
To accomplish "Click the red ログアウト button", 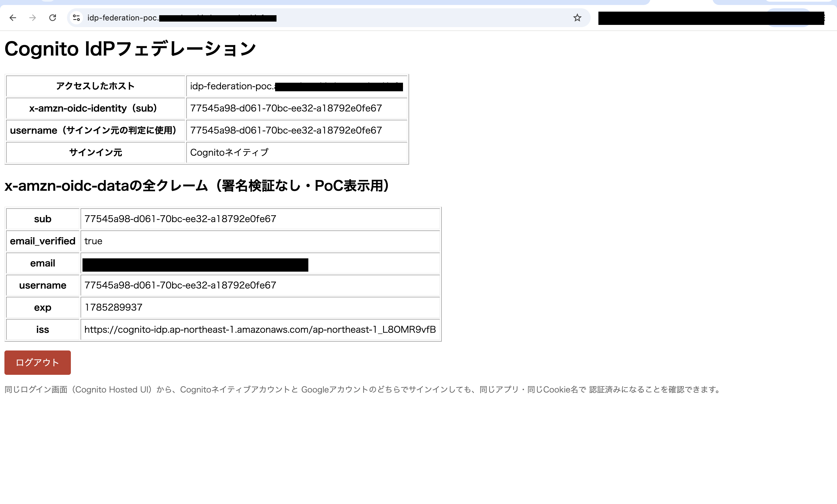I will click(x=38, y=362).
